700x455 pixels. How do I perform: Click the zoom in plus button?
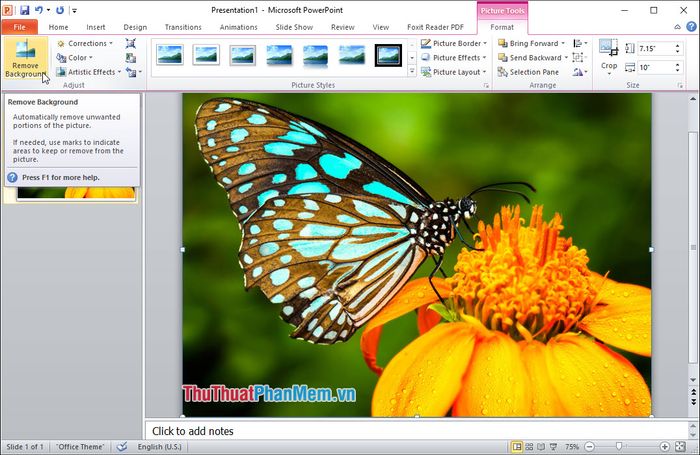[665, 447]
